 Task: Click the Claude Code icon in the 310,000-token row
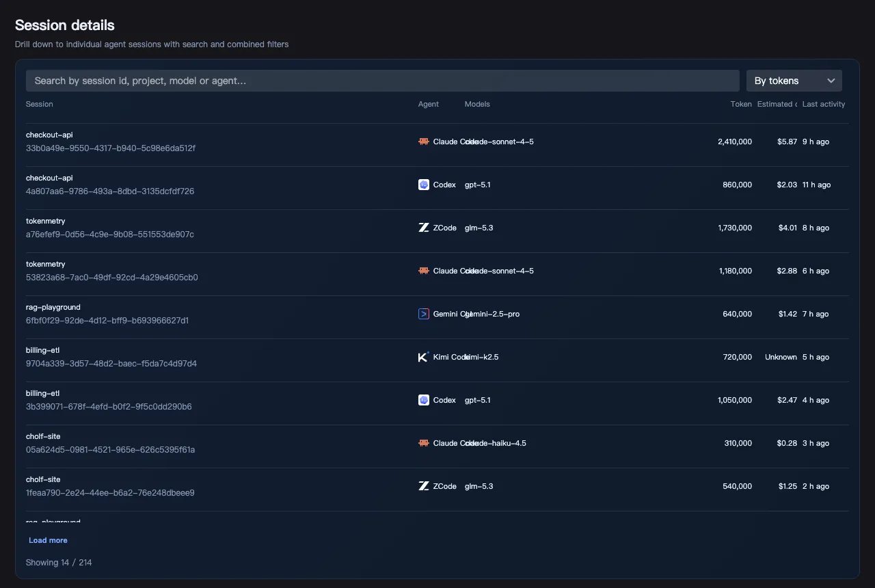point(424,443)
